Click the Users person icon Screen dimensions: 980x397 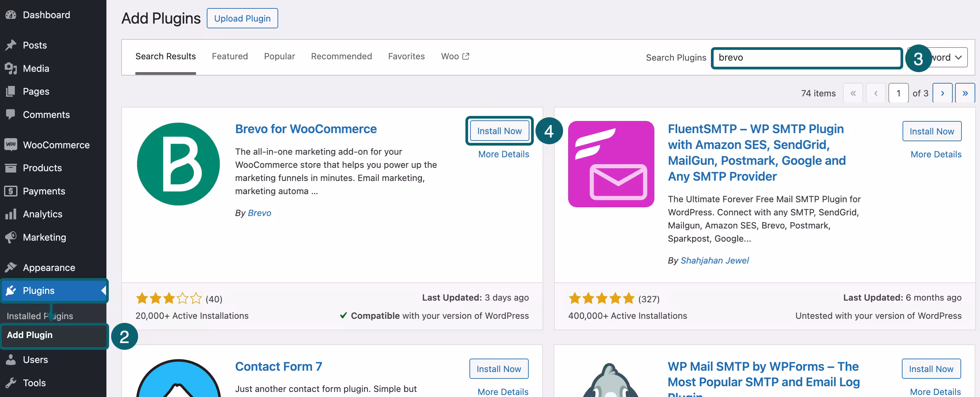tap(11, 360)
